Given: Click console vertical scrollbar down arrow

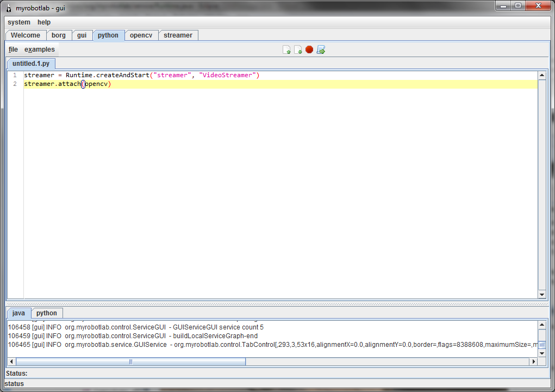Looking at the screenshot, I should (x=542, y=353).
